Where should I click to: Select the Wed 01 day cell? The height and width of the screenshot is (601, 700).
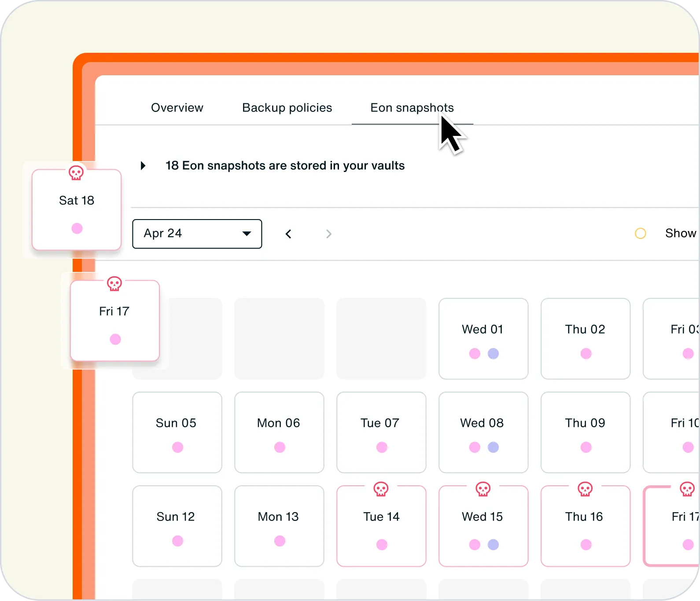click(x=483, y=339)
